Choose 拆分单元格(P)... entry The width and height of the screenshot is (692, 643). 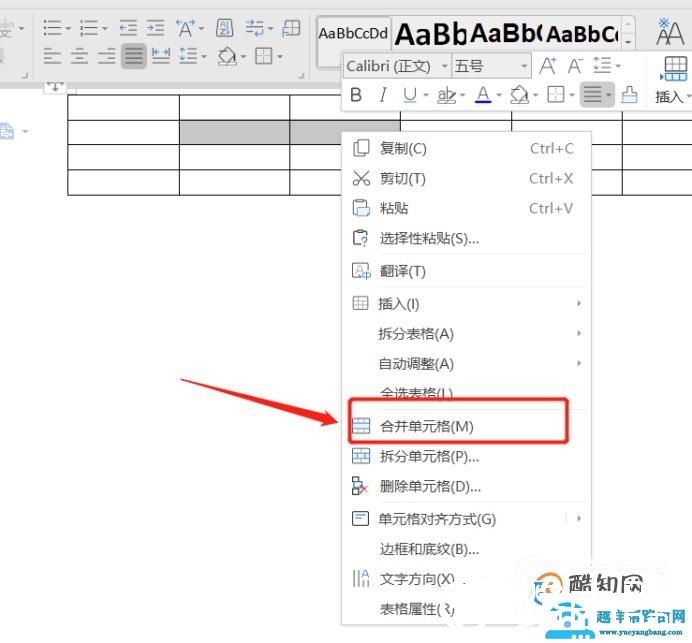466,456
